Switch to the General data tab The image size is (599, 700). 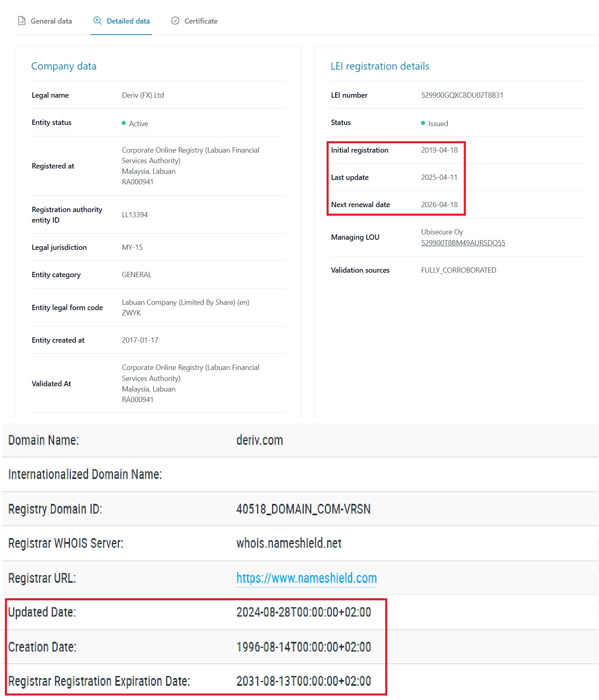click(51, 21)
